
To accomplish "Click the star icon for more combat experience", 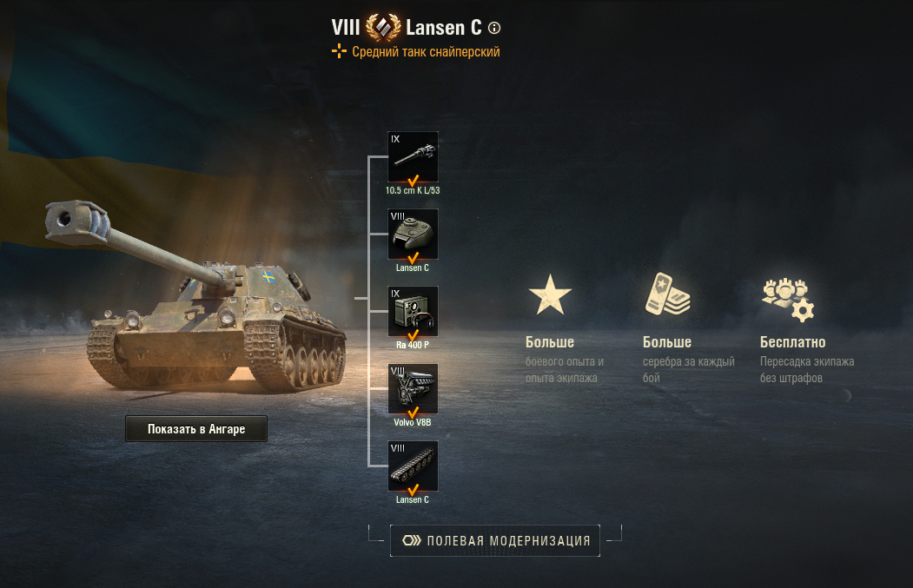I will (x=550, y=294).
